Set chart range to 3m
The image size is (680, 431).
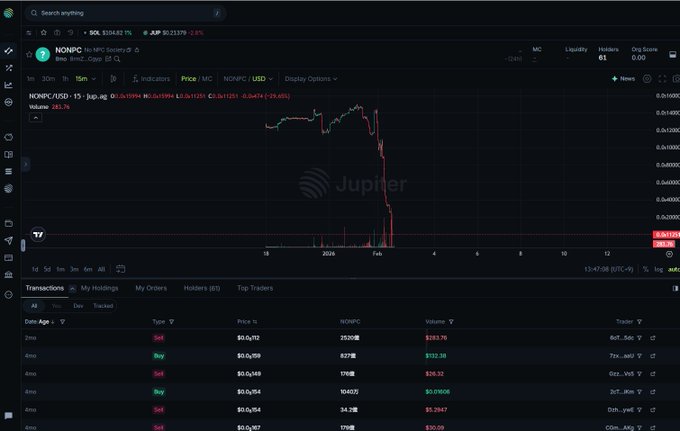click(75, 269)
